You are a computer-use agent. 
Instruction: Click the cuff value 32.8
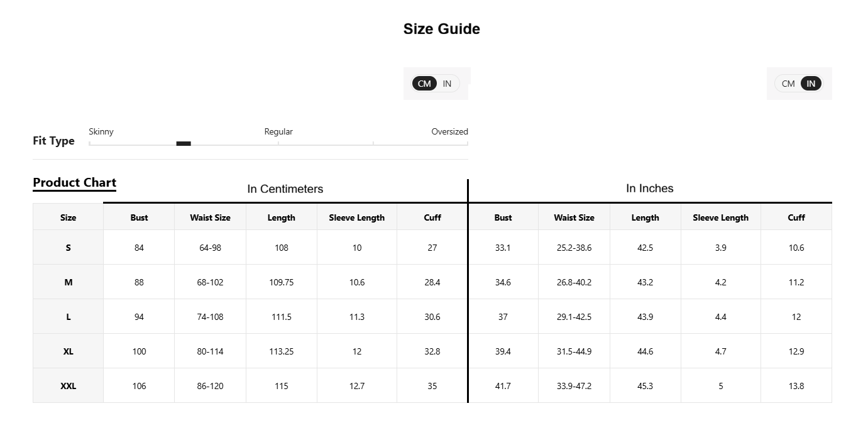pos(432,351)
